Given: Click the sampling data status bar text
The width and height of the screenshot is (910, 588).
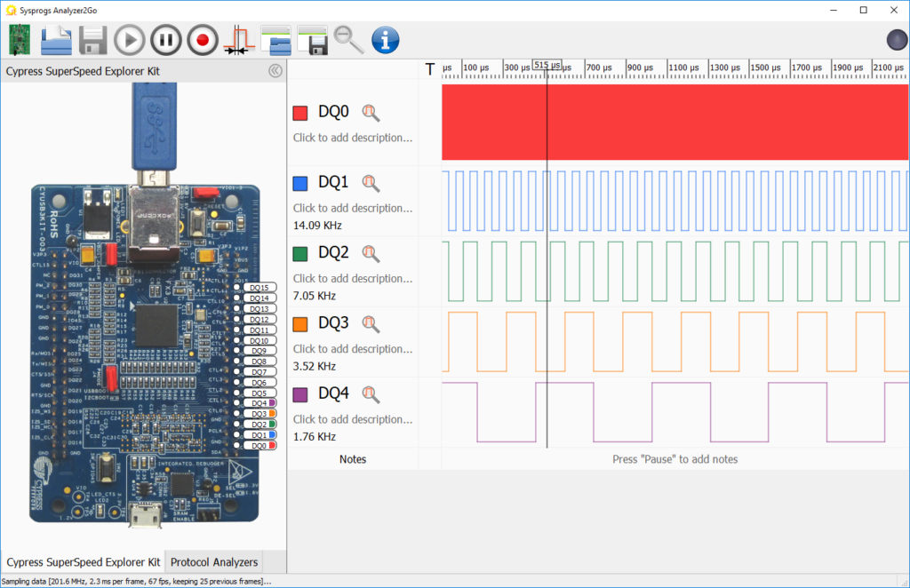Looking at the screenshot, I should (136, 581).
